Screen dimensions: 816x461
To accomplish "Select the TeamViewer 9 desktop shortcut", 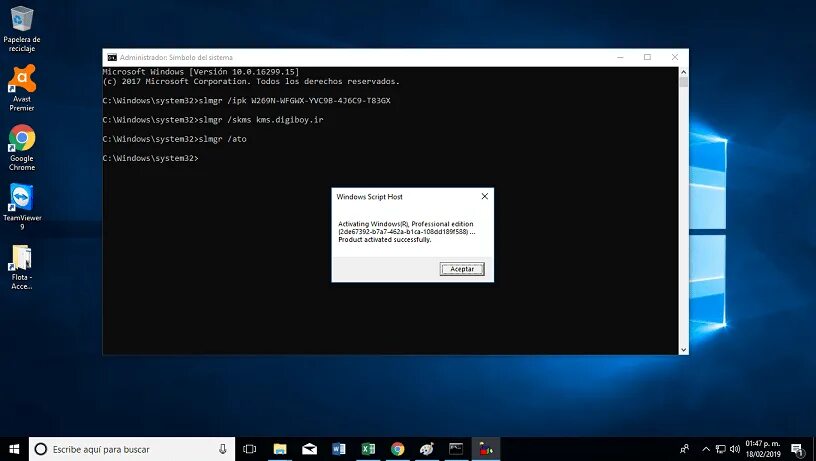I will tap(22, 207).
